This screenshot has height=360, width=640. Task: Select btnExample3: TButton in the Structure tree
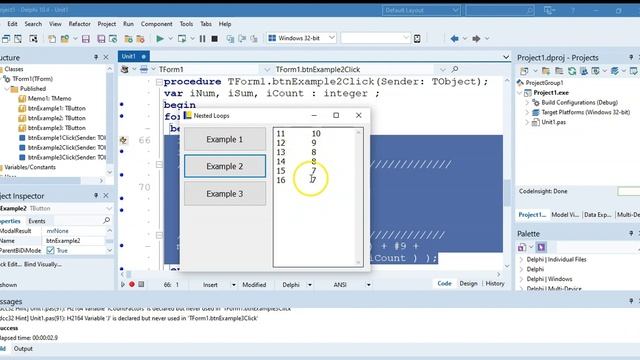pos(56,128)
